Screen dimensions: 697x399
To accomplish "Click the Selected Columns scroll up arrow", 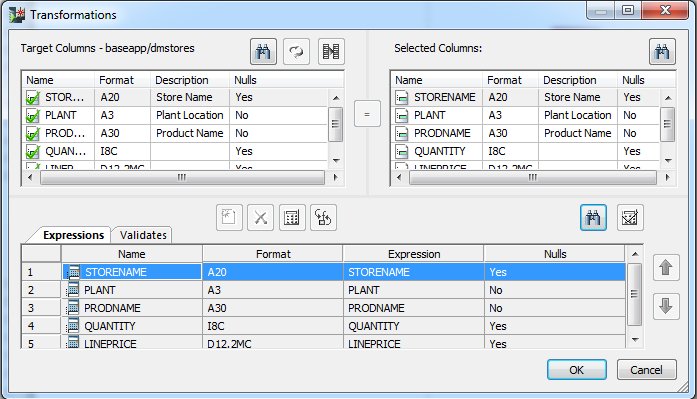I will pyautogui.click(x=668, y=98).
